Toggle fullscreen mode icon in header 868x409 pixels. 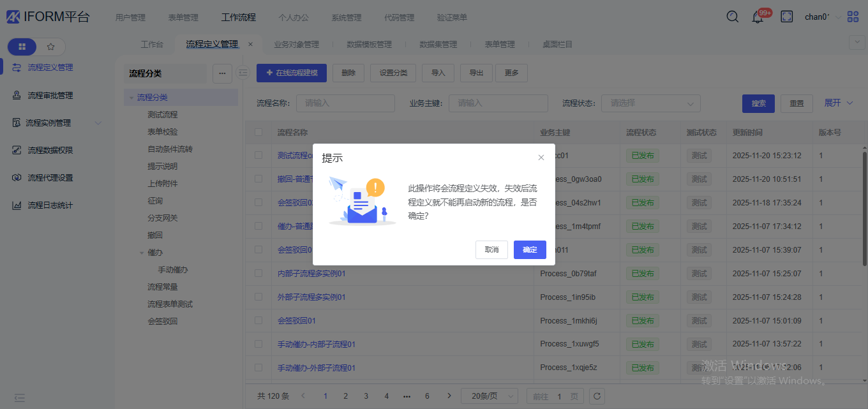pyautogui.click(x=787, y=17)
